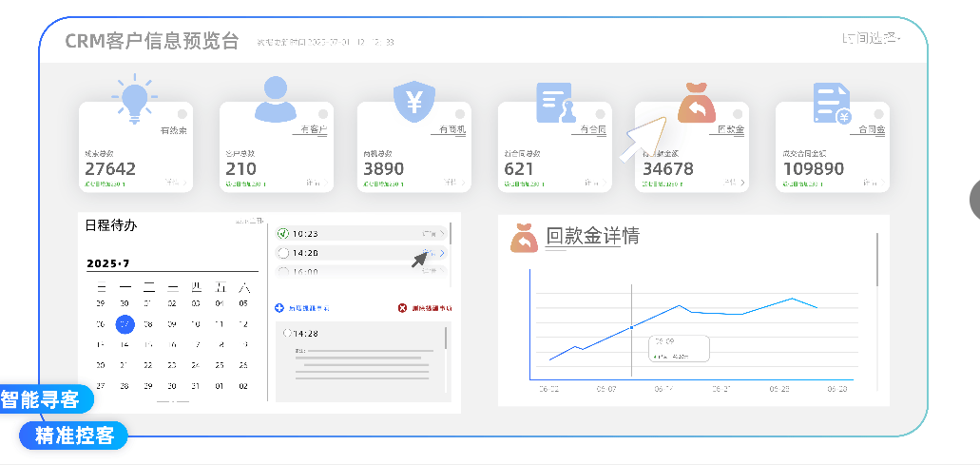This screenshot has height=465, width=980.
Task: Select the 精准控客 tab
Action: [x=74, y=436]
